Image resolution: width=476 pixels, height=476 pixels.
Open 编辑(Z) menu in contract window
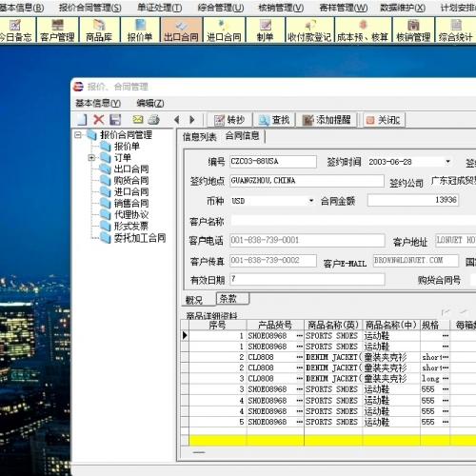tap(150, 103)
